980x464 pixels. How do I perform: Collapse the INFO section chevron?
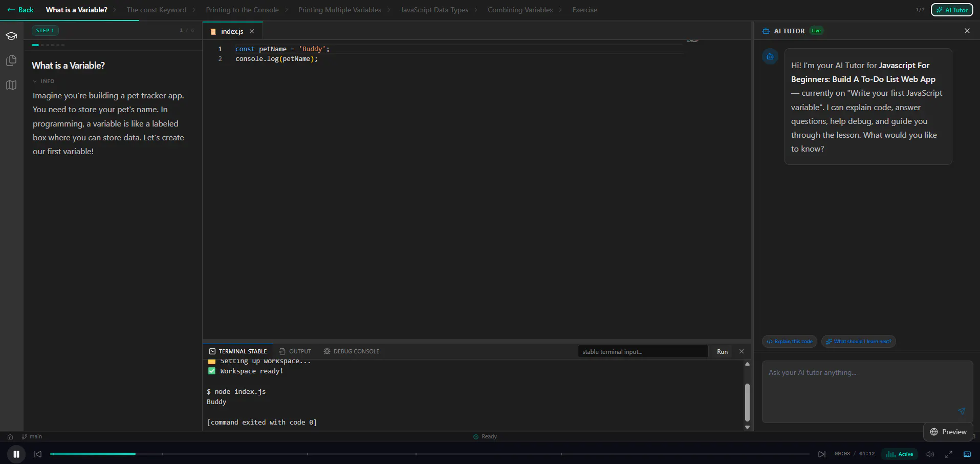(35, 81)
